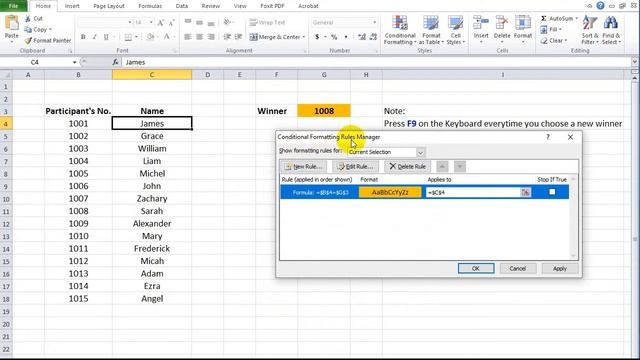
Task: Click the AutoSum sigma icon
Action: tap(544, 18)
